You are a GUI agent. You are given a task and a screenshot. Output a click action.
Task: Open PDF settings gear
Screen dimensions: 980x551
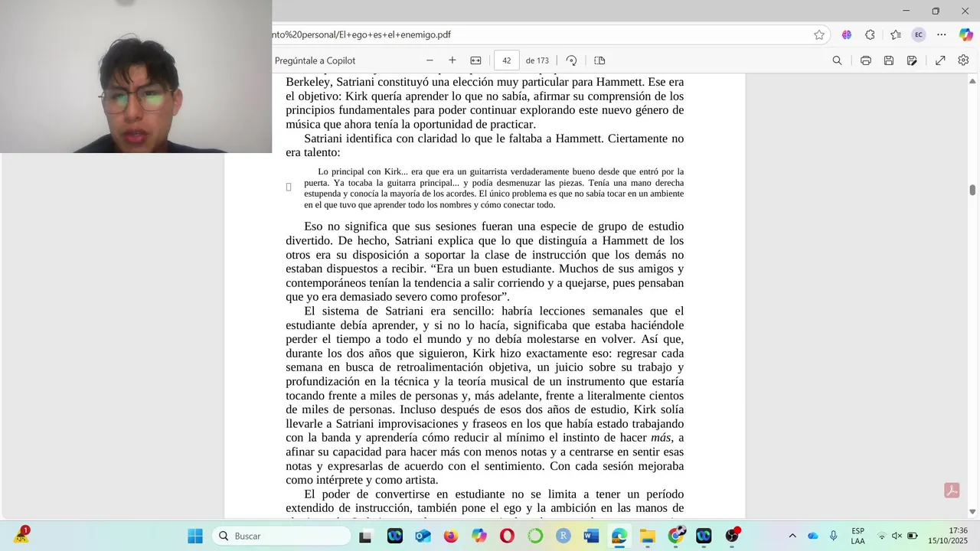963,60
